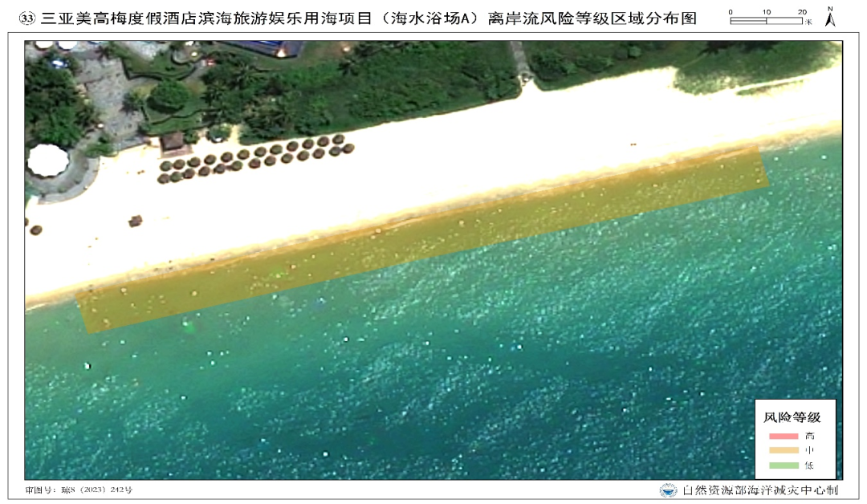This screenshot has height=504, width=867.
Task: Click the 审图号 approval number text
Action: coord(79,490)
